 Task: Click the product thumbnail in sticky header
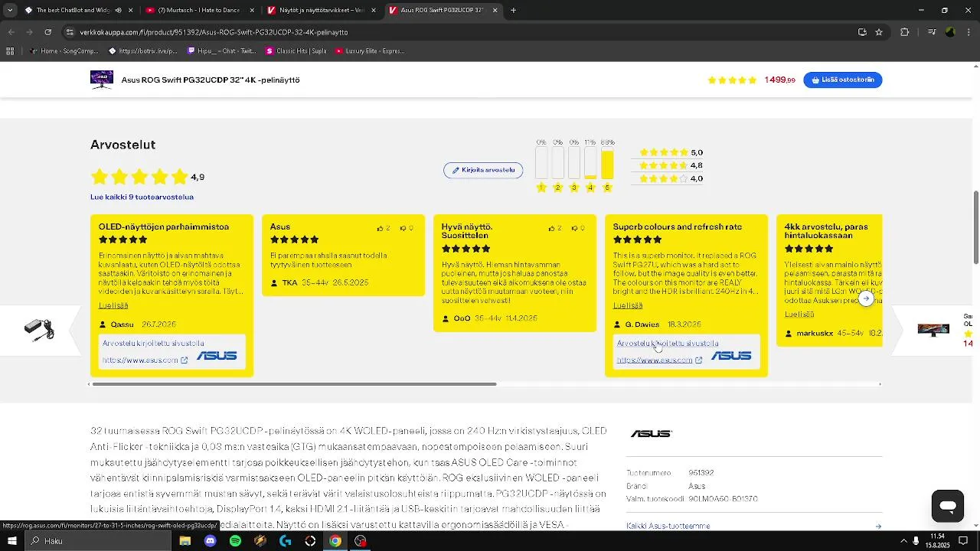[102, 80]
